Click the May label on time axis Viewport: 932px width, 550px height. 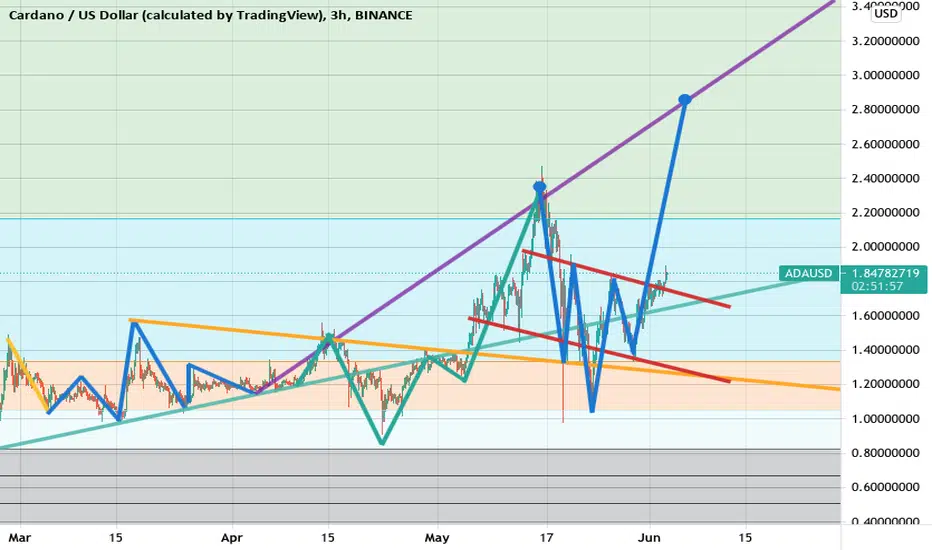[437, 538]
